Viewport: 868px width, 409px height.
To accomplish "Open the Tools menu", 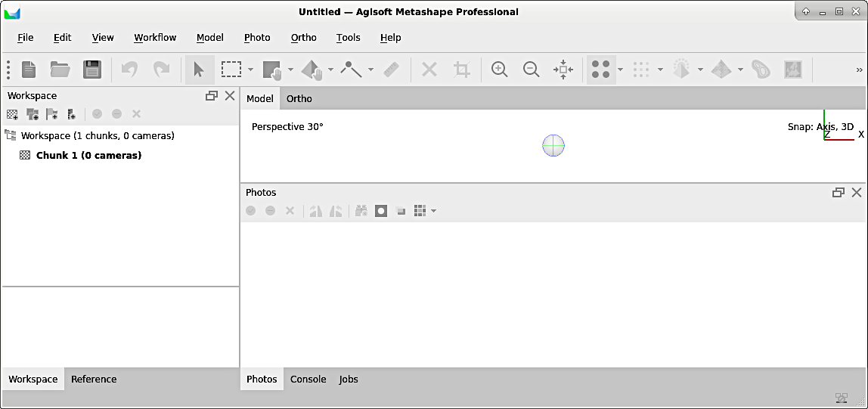I will click(x=349, y=38).
